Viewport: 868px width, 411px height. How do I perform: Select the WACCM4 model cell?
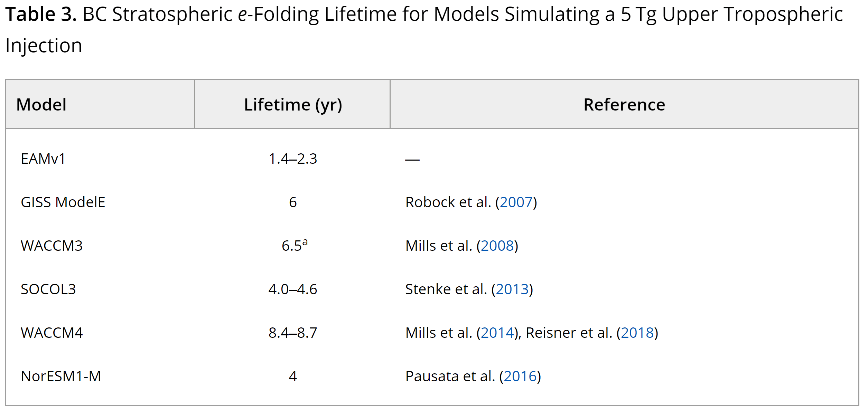[52, 333]
